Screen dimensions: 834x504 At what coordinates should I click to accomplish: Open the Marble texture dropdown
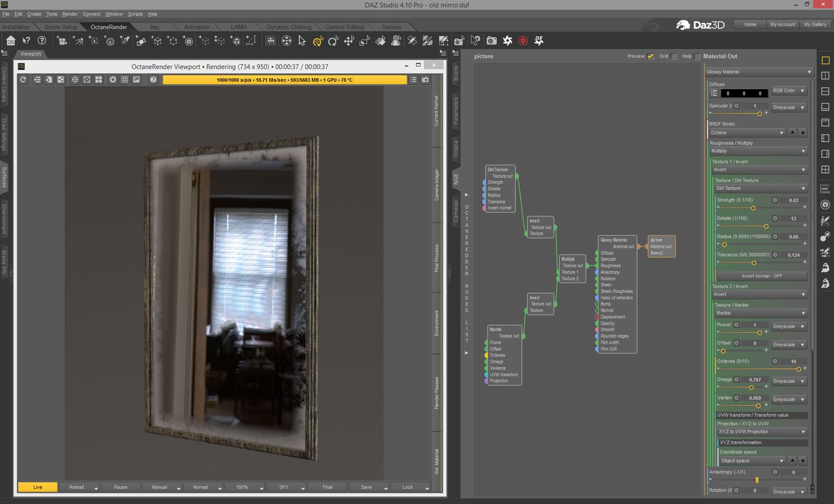click(x=761, y=313)
